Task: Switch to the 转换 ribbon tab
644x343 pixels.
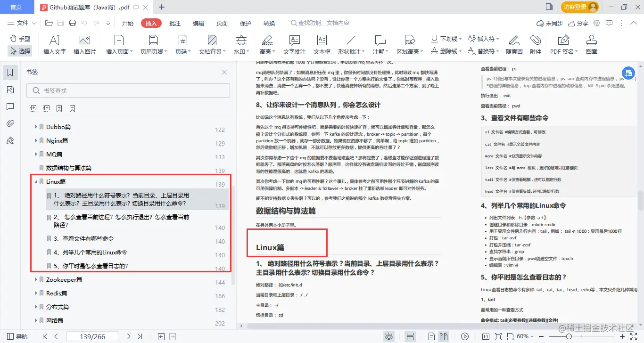Action: click(269, 23)
